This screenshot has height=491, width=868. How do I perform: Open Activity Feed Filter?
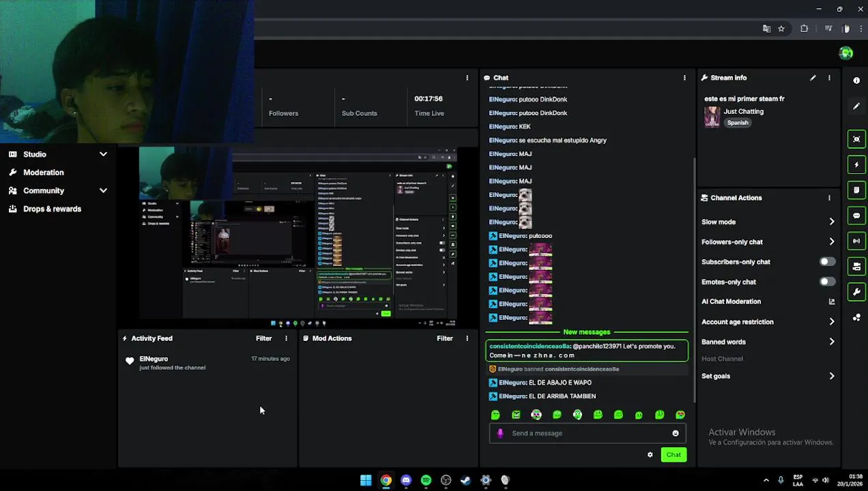[263, 338]
